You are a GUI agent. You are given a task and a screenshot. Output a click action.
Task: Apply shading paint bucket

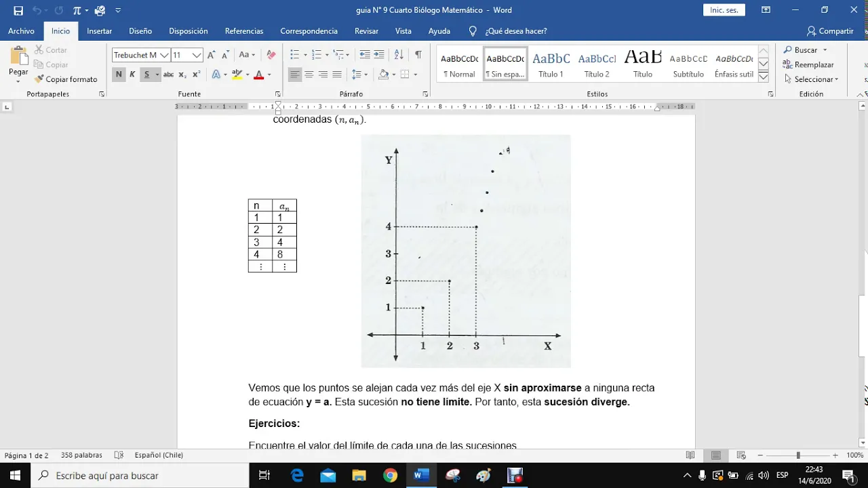click(383, 75)
